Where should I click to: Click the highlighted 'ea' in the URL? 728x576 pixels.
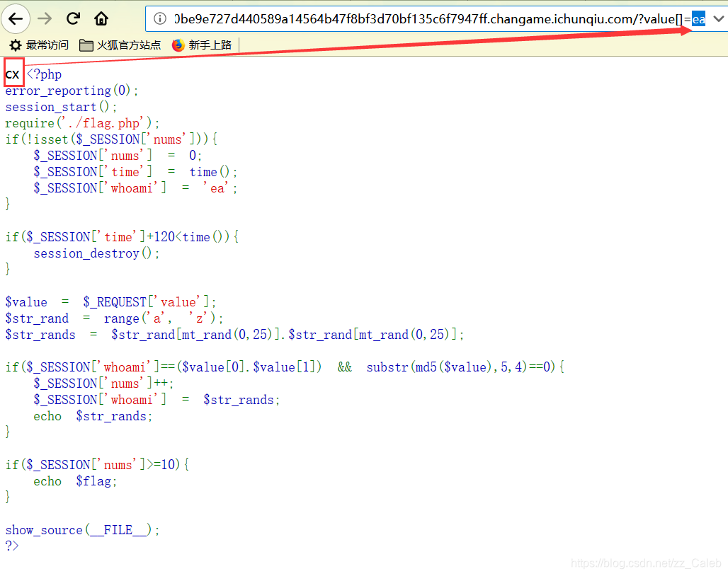tap(698, 19)
